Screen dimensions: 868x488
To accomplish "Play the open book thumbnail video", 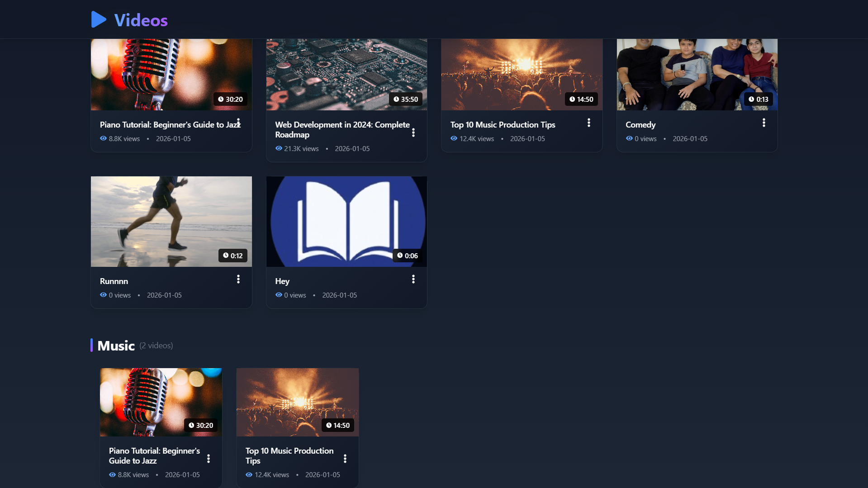I will [346, 221].
